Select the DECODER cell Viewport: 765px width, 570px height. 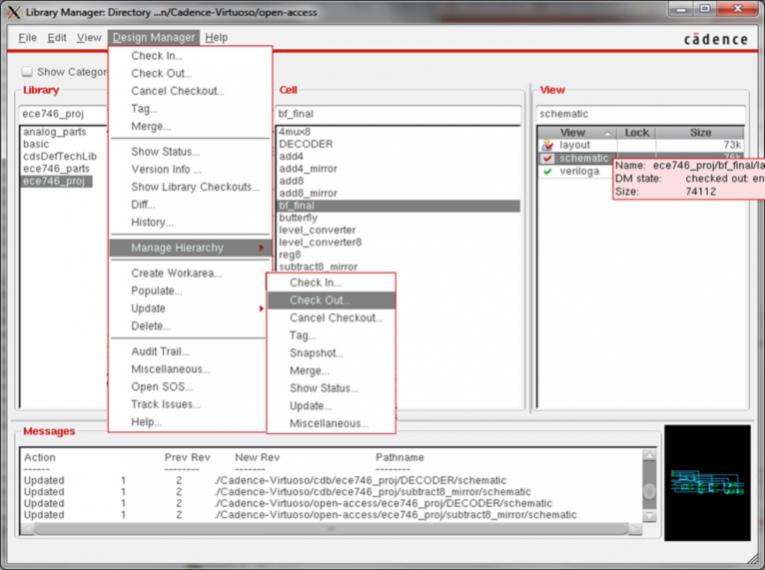click(305, 144)
